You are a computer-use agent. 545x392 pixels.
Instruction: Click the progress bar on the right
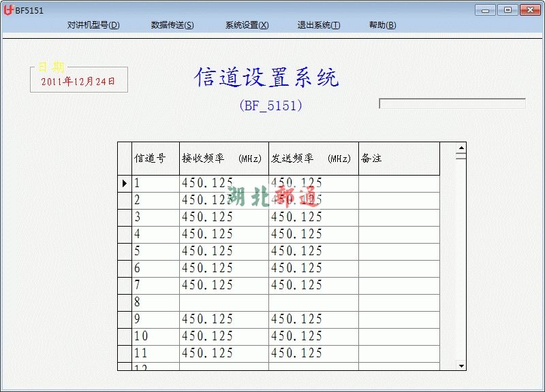452,103
